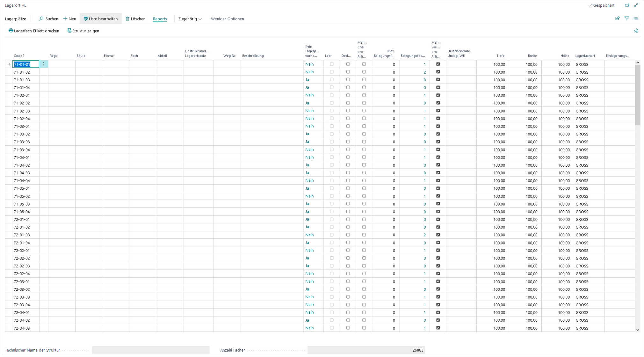
Task: Click the Lagerfach Etikett drucken printer icon
Action: [x=11, y=31]
